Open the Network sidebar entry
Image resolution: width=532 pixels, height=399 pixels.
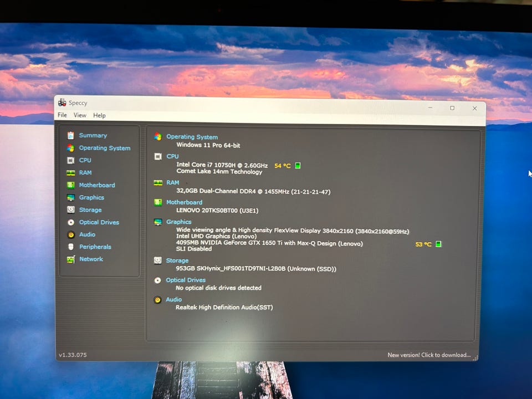tap(91, 259)
